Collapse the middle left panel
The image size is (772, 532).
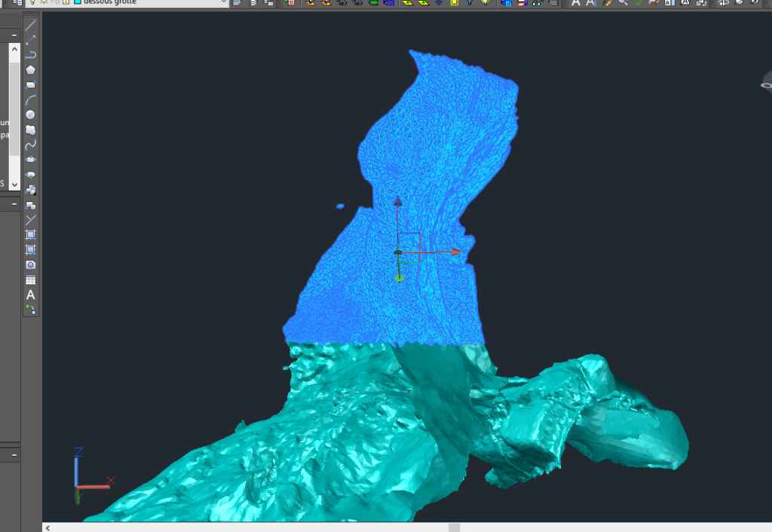coord(14,203)
